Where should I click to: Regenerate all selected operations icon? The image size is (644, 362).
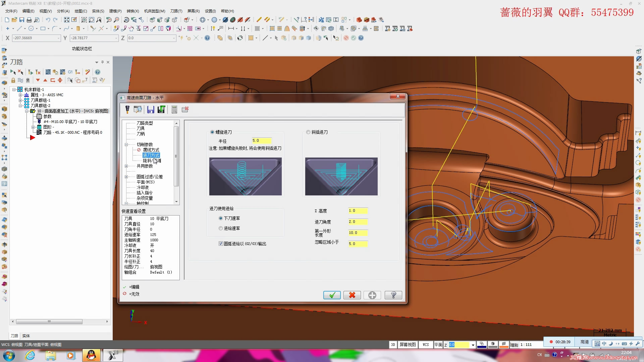tap(31, 72)
